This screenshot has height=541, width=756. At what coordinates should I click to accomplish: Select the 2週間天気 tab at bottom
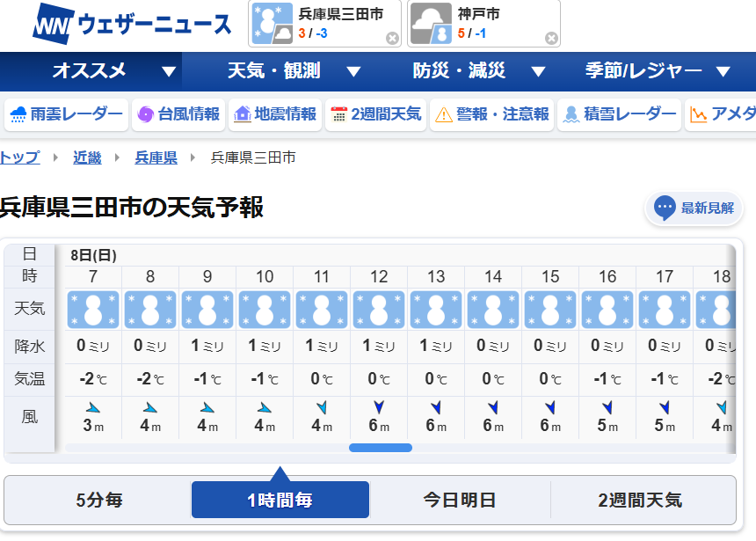(640, 501)
